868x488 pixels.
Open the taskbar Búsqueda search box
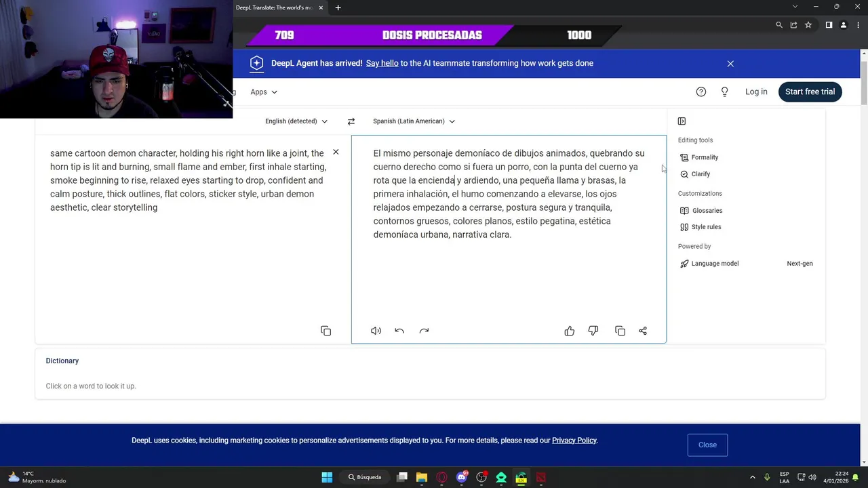click(365, 477)
